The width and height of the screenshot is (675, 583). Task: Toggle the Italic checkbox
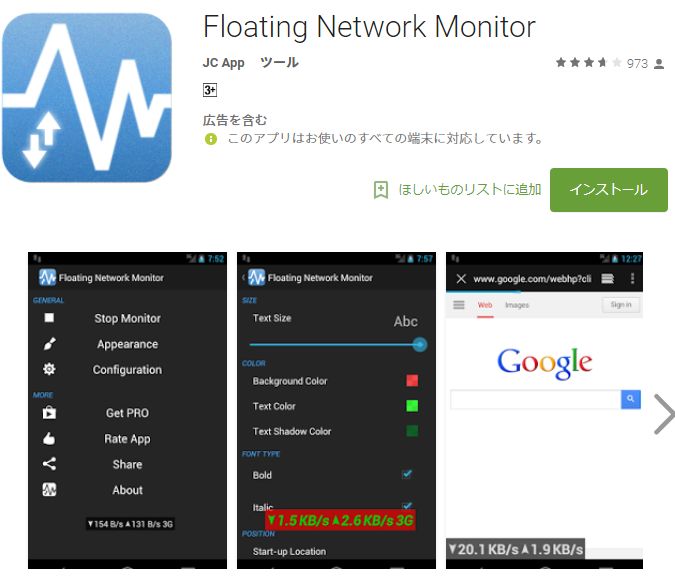407,506
